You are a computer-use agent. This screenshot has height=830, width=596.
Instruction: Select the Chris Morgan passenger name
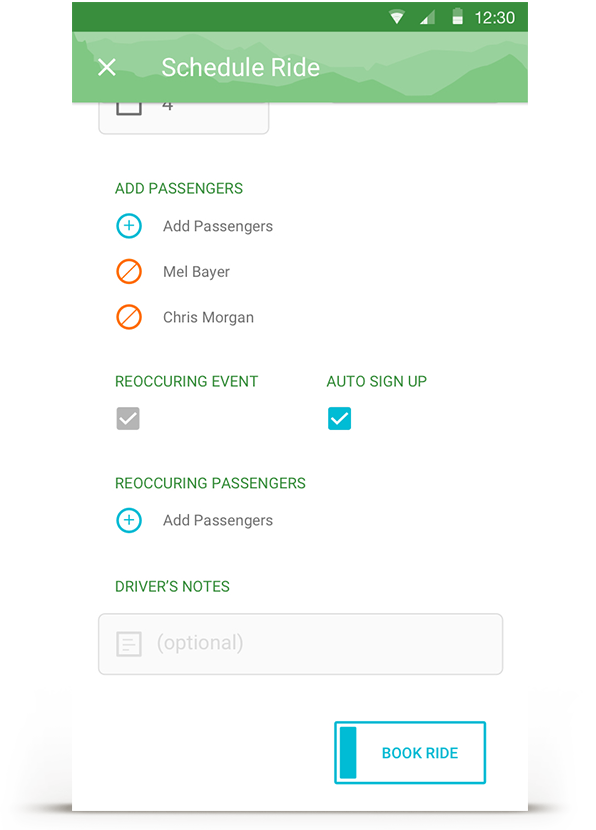pyautogui.click(x=209, y=318)
